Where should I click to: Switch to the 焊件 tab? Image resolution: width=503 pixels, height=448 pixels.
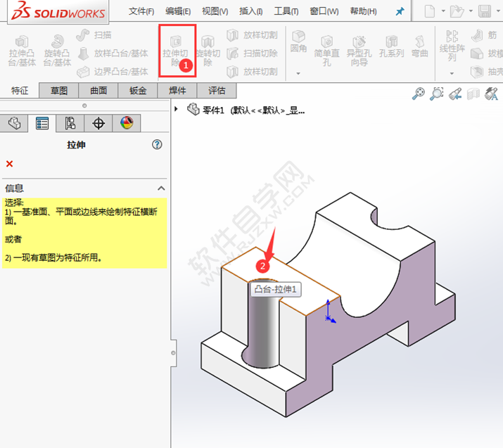tap(177, 91)
